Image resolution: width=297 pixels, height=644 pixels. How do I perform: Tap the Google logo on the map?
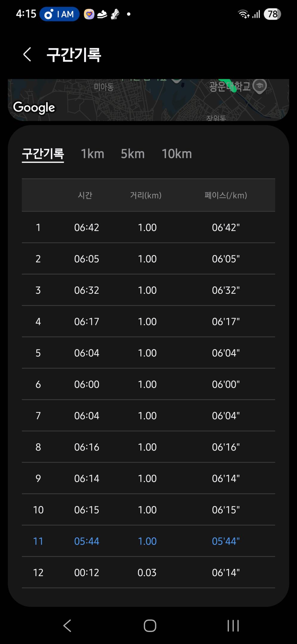point(34,107)
